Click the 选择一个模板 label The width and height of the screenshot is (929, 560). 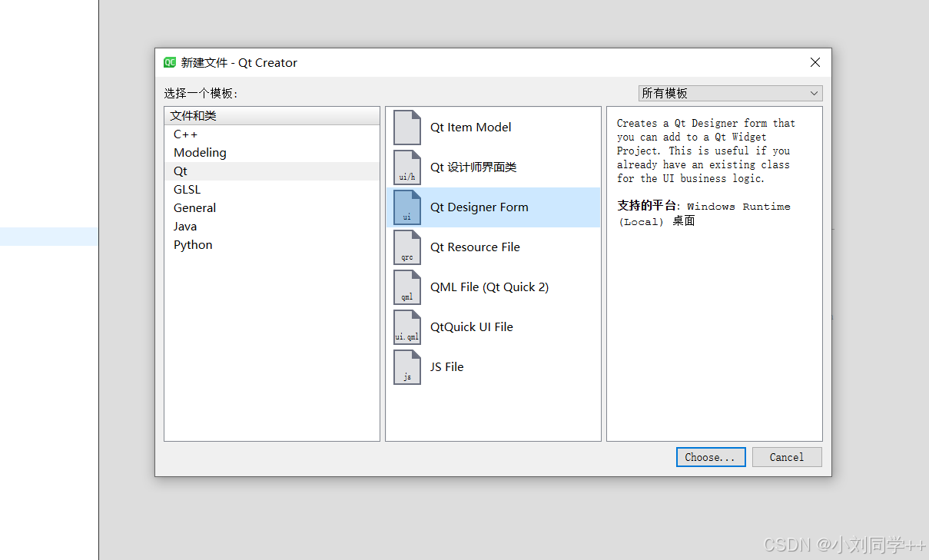201,93
